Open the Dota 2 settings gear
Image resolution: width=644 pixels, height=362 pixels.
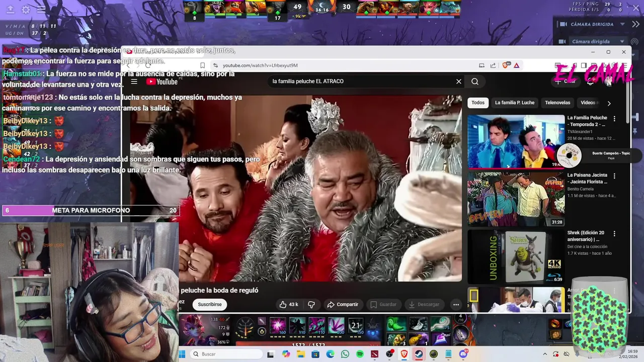26,10
